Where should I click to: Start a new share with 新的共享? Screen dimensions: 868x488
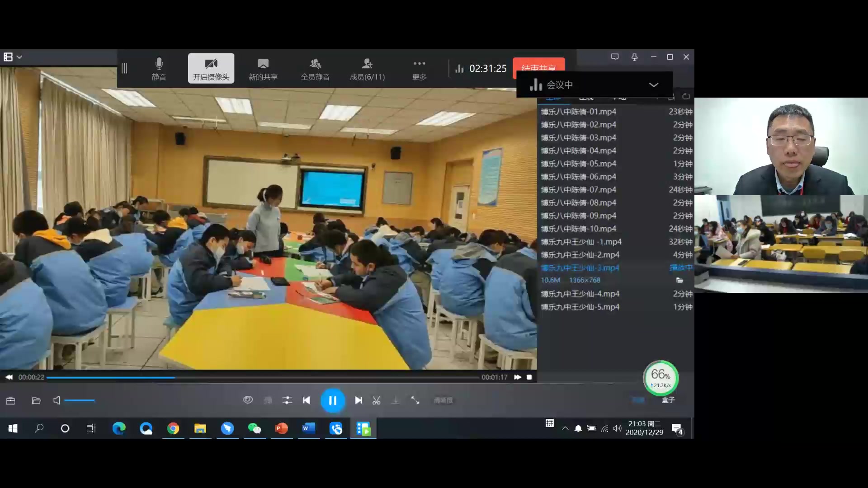click(x=263, y=68)
